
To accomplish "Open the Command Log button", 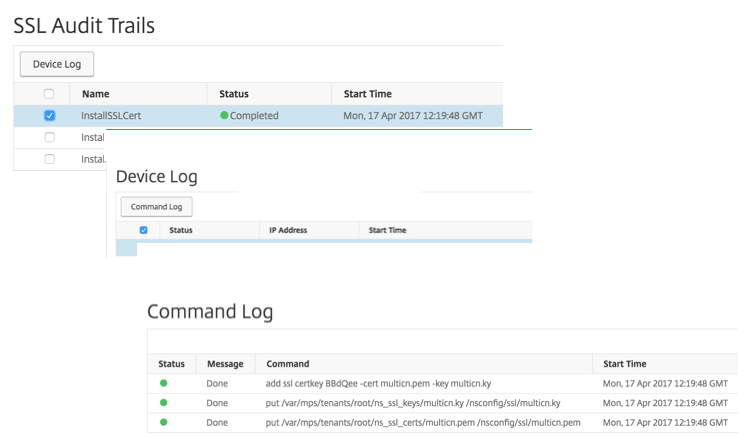I will 156,207.
